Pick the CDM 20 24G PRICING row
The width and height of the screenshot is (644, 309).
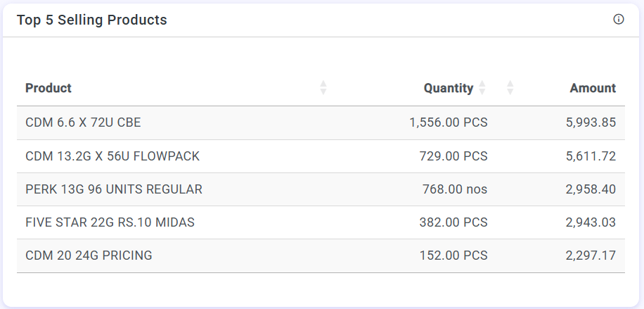[89, 256]
